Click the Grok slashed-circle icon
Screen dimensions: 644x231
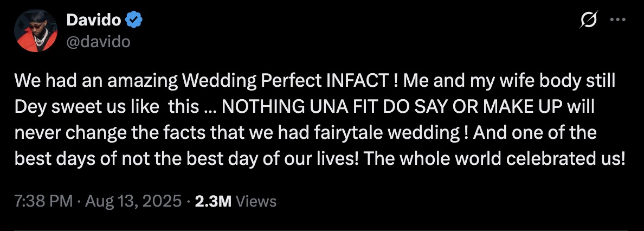(x=589, y=21)
